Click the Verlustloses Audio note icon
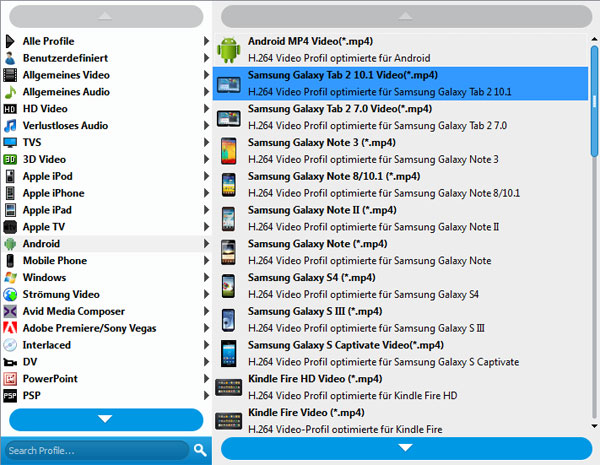Screen dimensions: 600x465 tap(10, 126)
